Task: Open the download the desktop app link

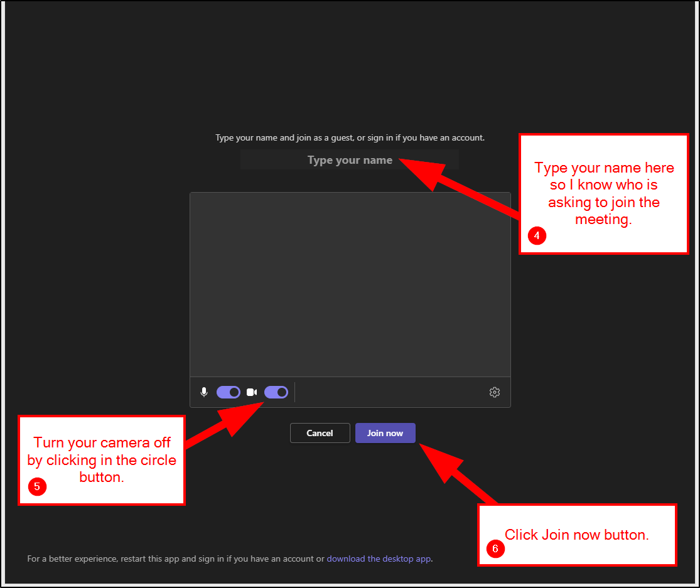Action: [x=379, y=559]
